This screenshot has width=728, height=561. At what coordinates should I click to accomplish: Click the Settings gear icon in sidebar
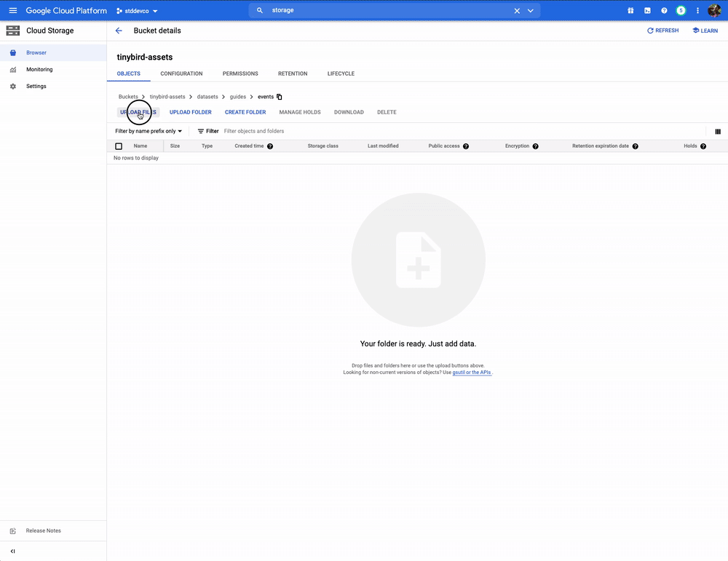click(13, 87)
